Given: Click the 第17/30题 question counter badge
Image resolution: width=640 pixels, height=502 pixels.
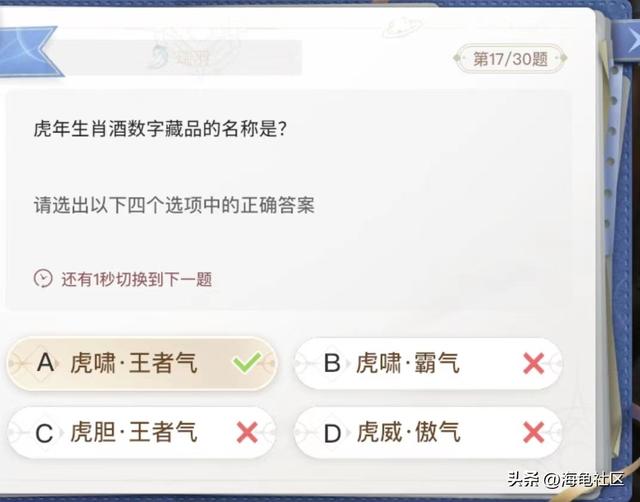Looking at the screenshot, I should [510, 59].
